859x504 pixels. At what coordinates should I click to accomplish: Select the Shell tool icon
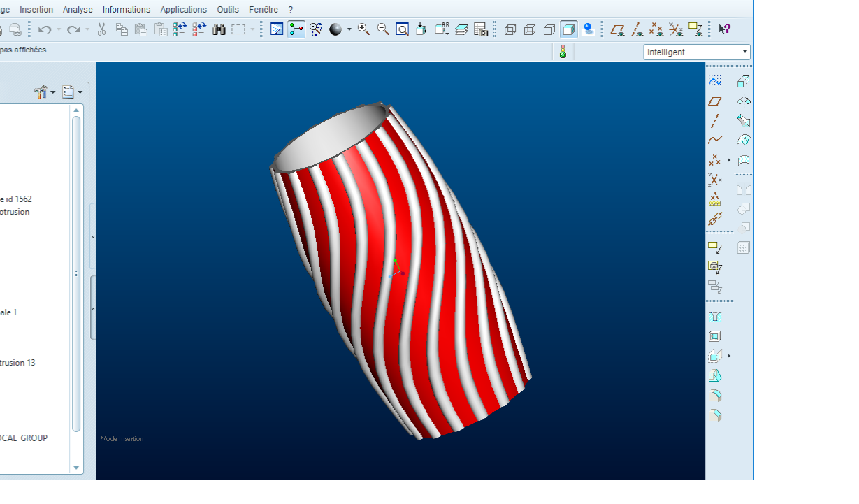coord(714,336)
